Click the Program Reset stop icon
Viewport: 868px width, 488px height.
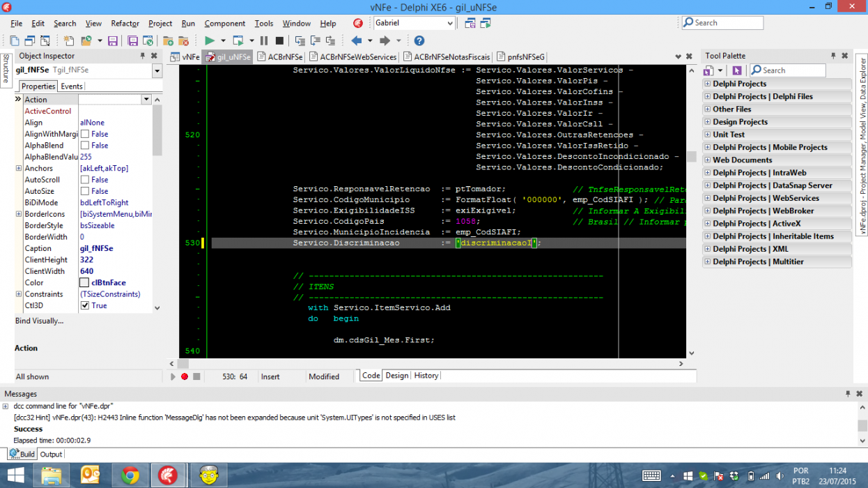click(279, 41)
